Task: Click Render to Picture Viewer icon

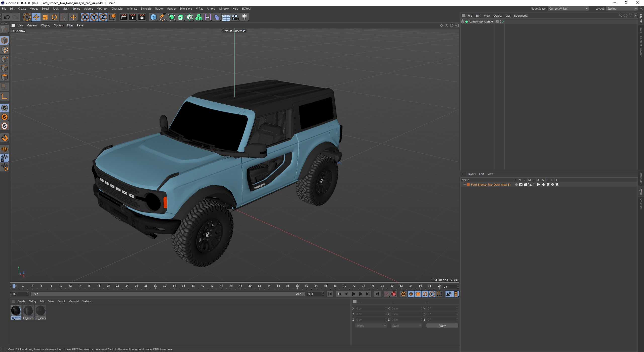Action: pyautogui.click(x=133, y=17)
